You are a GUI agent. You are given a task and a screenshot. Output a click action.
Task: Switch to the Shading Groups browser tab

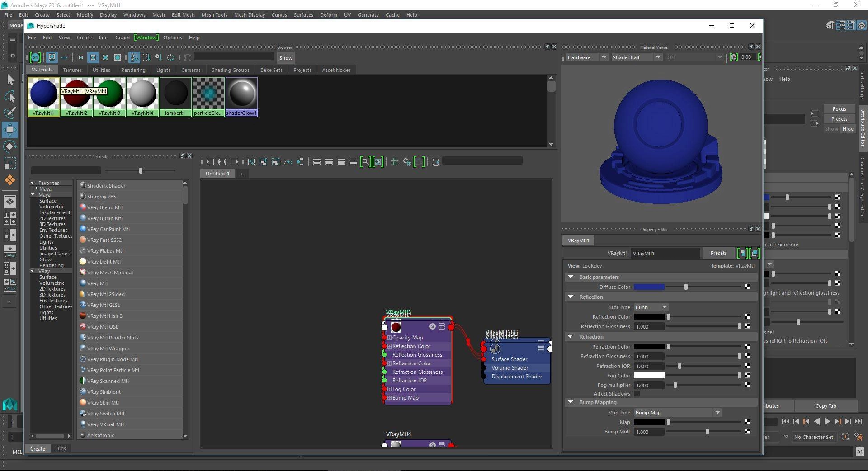pos(230,70)
